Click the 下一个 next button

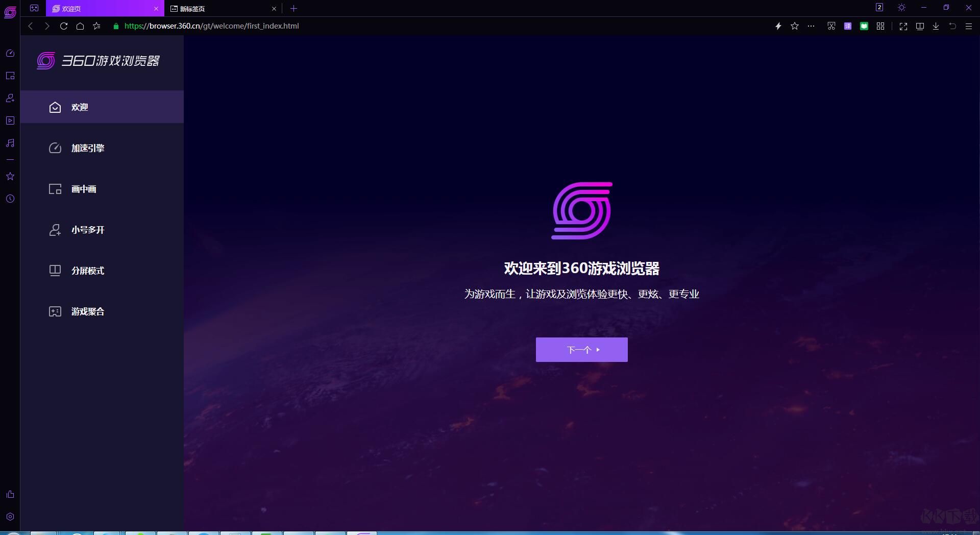(x=581, y=350)
